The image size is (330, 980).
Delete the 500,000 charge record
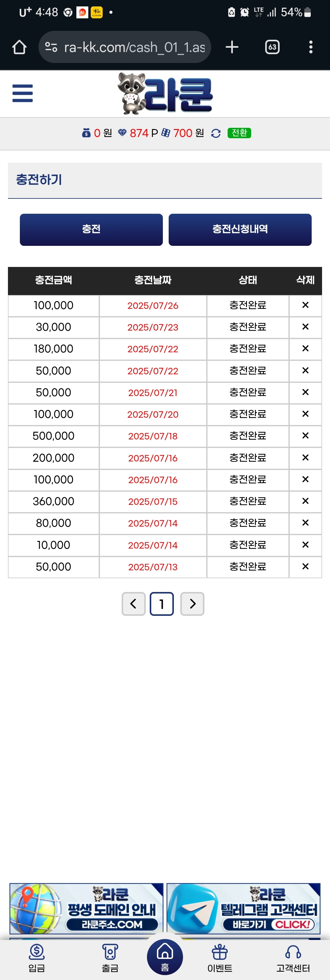[305, 436]
